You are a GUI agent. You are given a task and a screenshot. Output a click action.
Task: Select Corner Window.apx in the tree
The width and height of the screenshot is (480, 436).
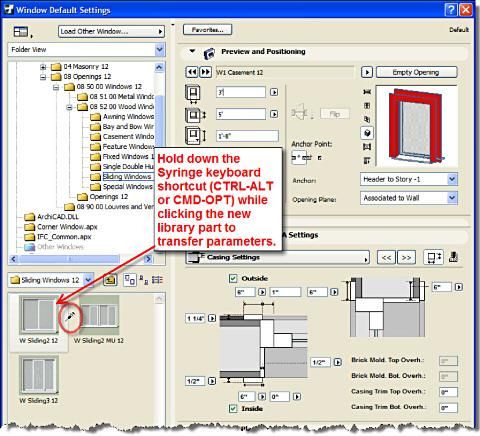pyautogui.click(x=61, y=227)
